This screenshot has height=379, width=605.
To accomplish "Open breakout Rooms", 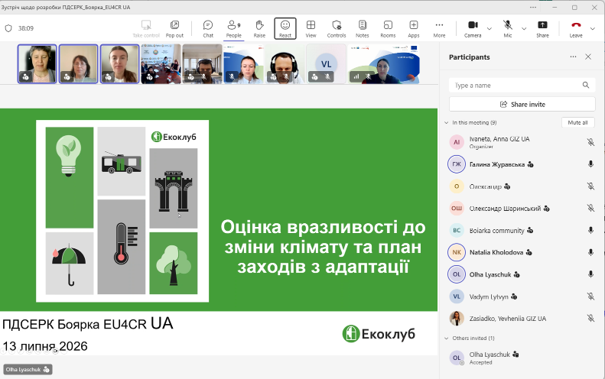I will [388, 29].
